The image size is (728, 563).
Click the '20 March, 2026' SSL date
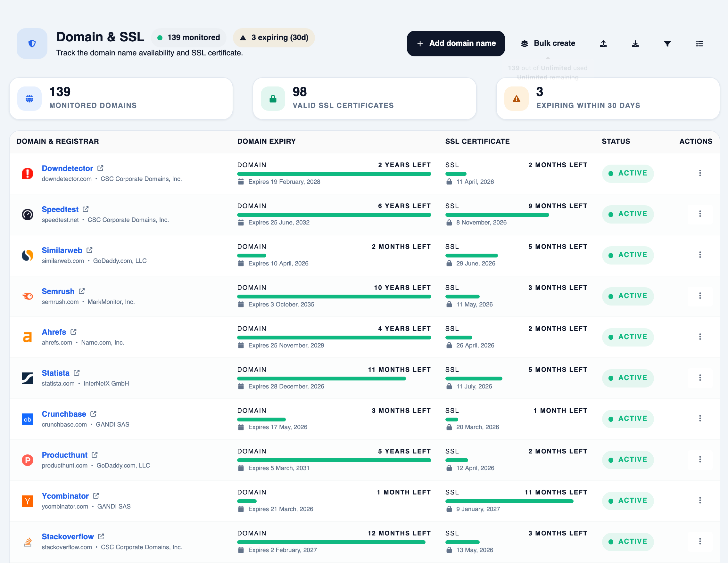(x=477, y=427)
